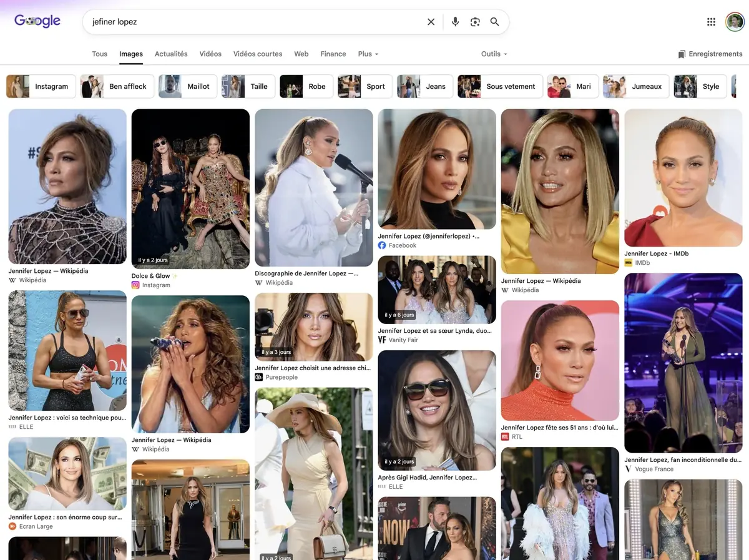Image resolution: width=749 pixels, height=560 pixels.
Task: Open the beige wide-brim hat photo
Action: pyautogui.click(x=314, y=474)
